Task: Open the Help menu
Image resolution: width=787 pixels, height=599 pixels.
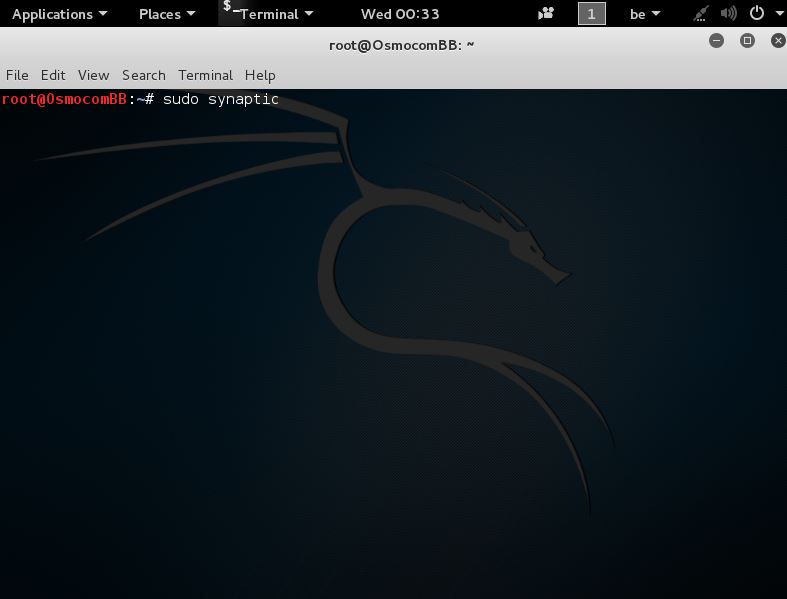Action: [x=260, y=75]
